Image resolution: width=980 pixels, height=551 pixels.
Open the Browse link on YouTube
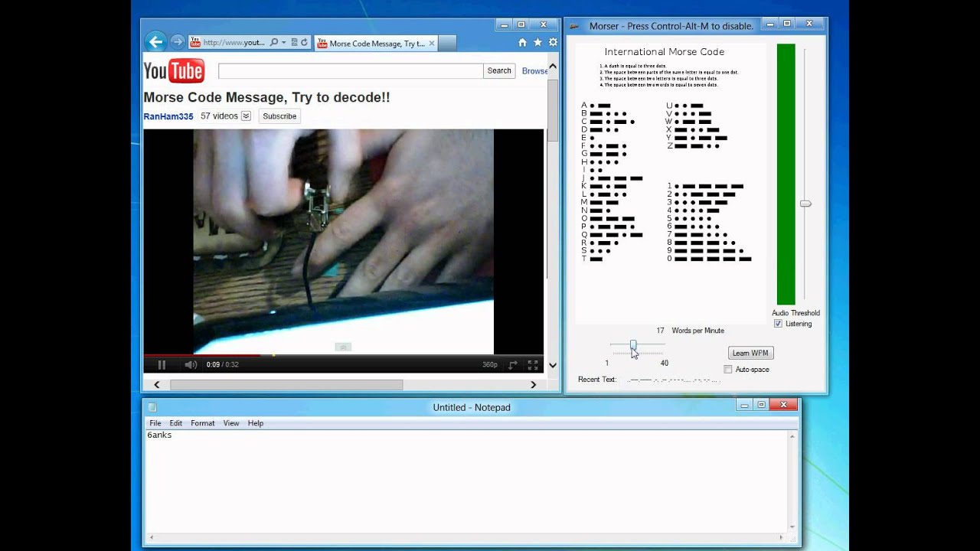click(x=534, y=71)
